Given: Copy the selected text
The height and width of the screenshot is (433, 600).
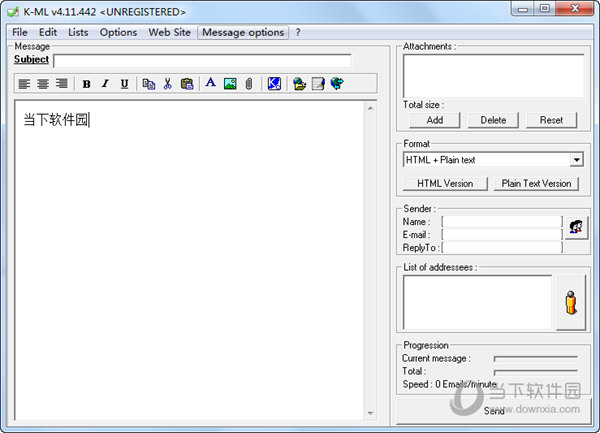Looking at the screenshot, I should (149, 84).
